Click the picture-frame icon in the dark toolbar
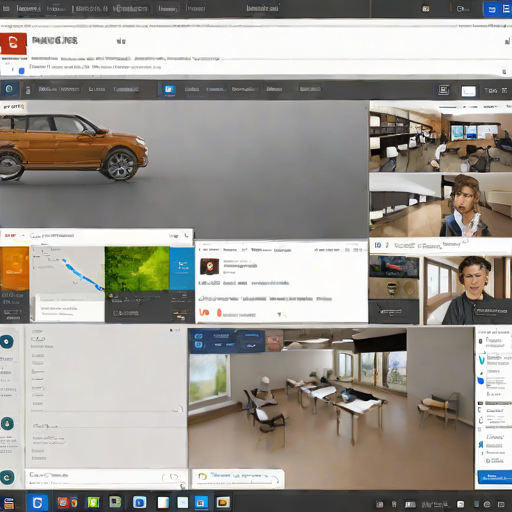 pos(443,90)
